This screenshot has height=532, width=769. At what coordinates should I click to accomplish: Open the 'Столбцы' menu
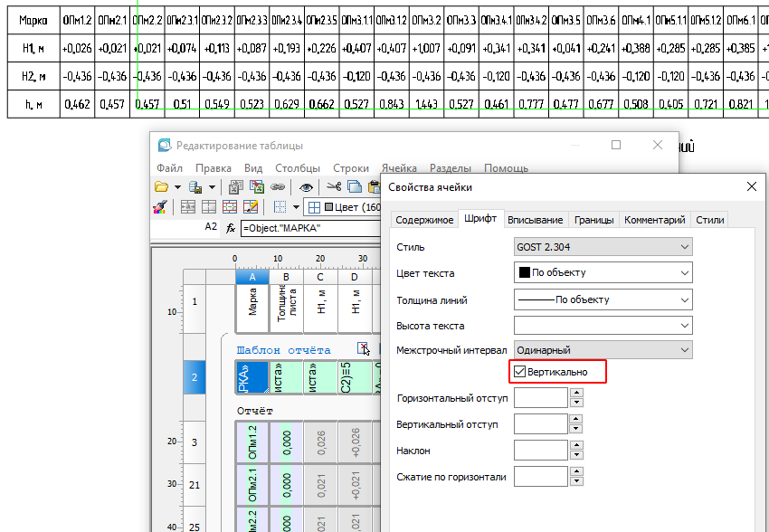(298, 168)
